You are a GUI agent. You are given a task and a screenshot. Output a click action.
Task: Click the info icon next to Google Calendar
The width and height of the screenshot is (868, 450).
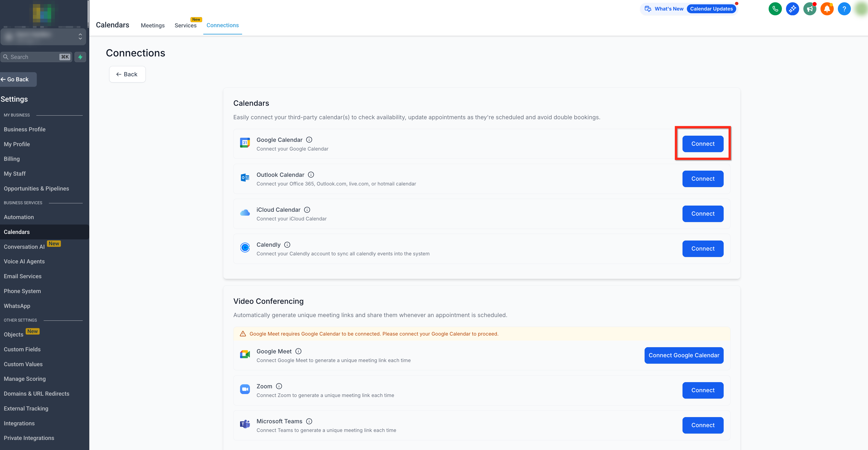pyautogui.click(x=309, y=140)
